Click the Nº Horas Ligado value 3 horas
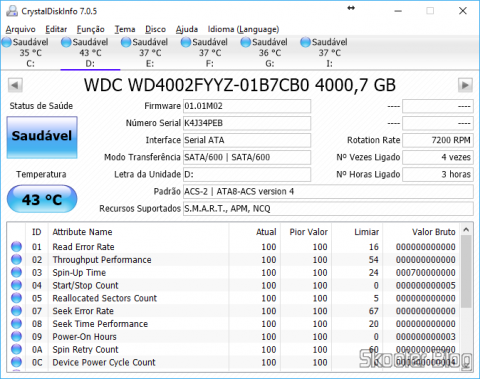 [x=438, y=174]
